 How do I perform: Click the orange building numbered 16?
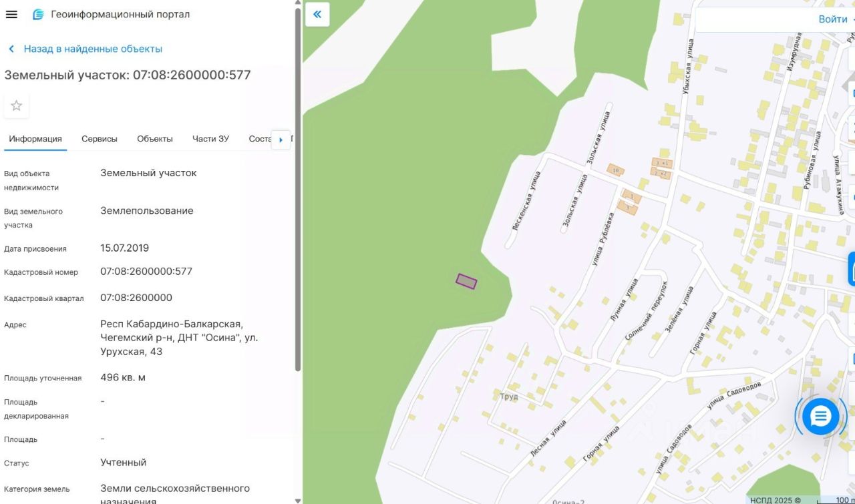[615, 170]
